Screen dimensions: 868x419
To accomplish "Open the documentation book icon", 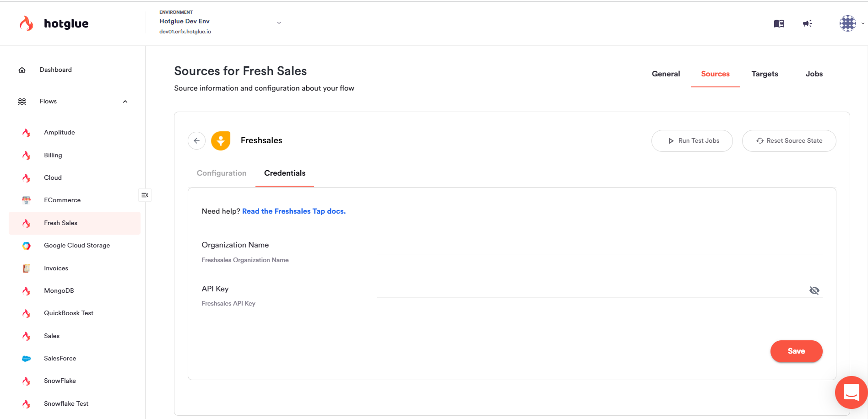I will click(779, 23).
